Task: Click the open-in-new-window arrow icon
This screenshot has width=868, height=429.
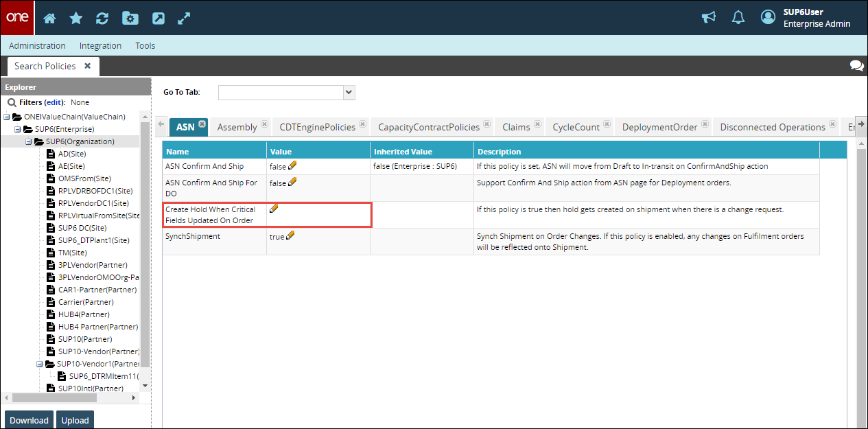Action: click(159, 19)
